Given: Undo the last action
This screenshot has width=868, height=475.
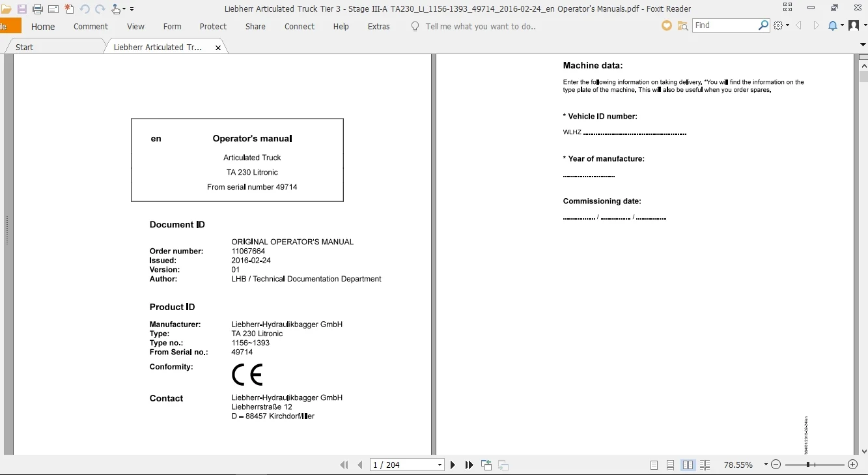Looking at the screenshot, I should (85, 9).
